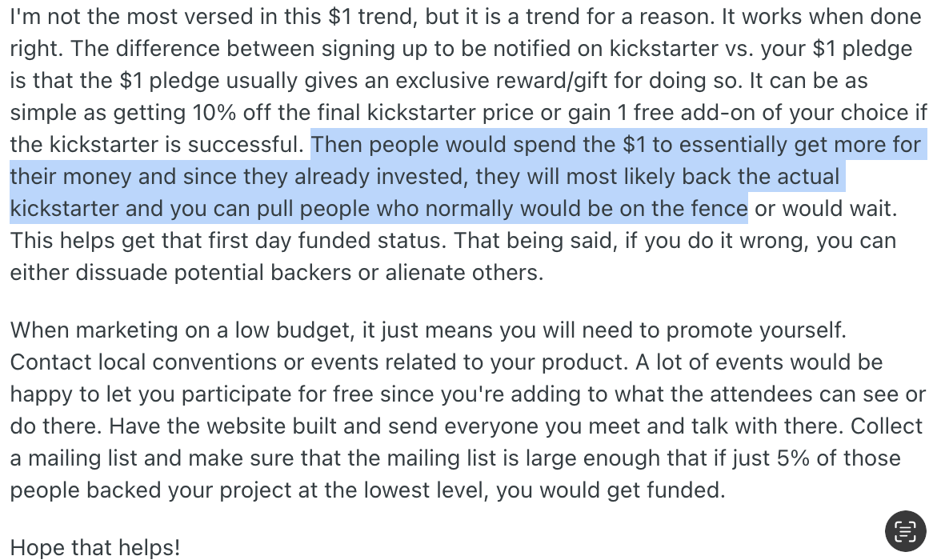Click the highlighted sentence starting 'Then people would spend'

pos(468,176)
